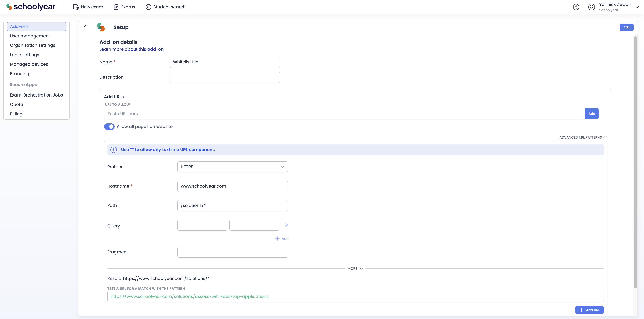Viewport: 644px width, 319px height.
Task: Click the Name field containing Whitelist tile
Action: 225,62
